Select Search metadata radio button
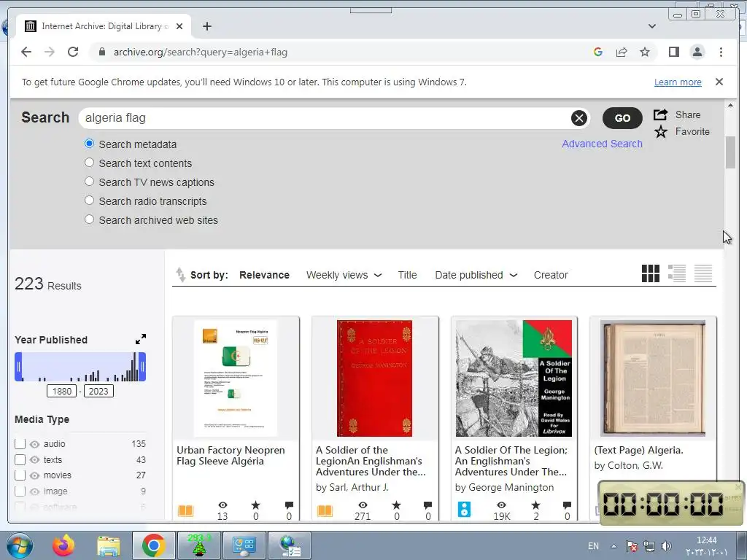Viewport: 747px width, 560px height. point(89,144)
